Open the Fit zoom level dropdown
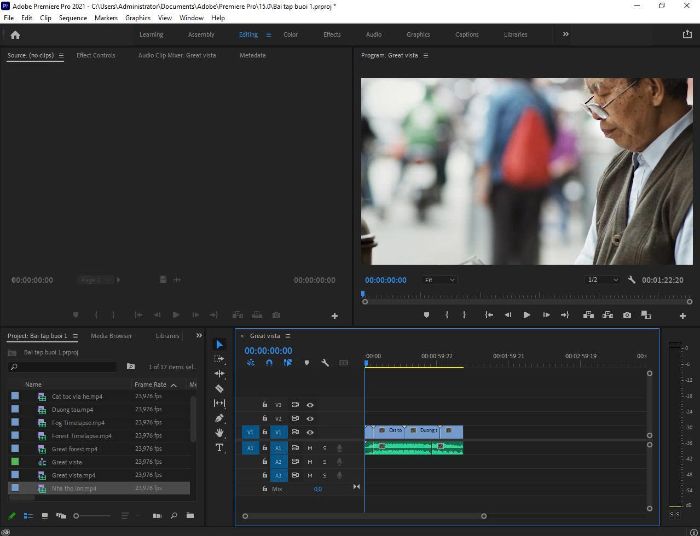 (x=440, y=280)
